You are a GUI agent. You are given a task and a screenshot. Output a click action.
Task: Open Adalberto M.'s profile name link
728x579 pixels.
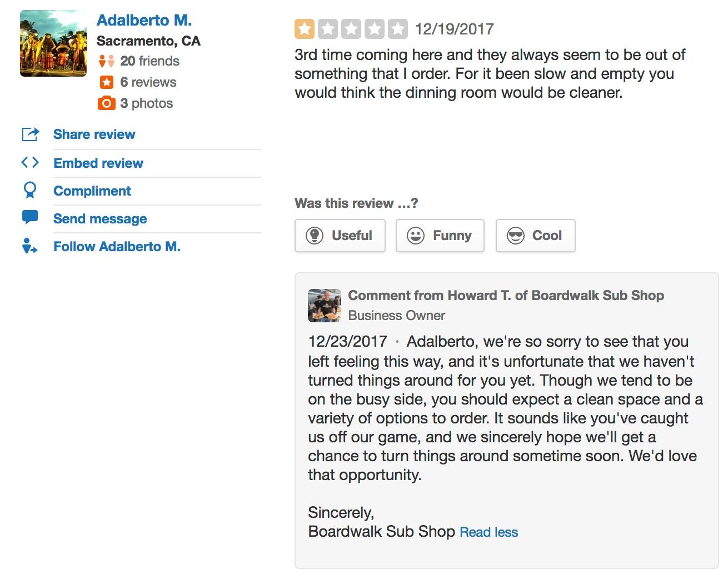point(144,20)
